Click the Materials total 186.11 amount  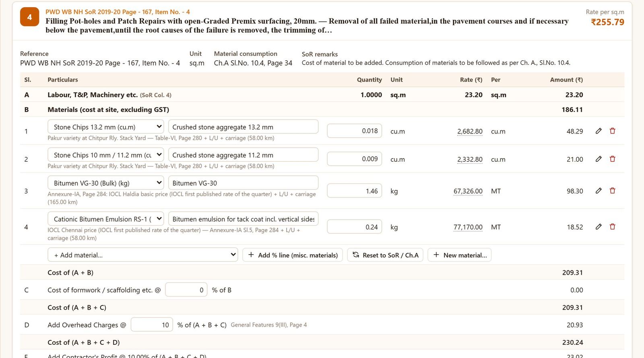click(572, 109)
